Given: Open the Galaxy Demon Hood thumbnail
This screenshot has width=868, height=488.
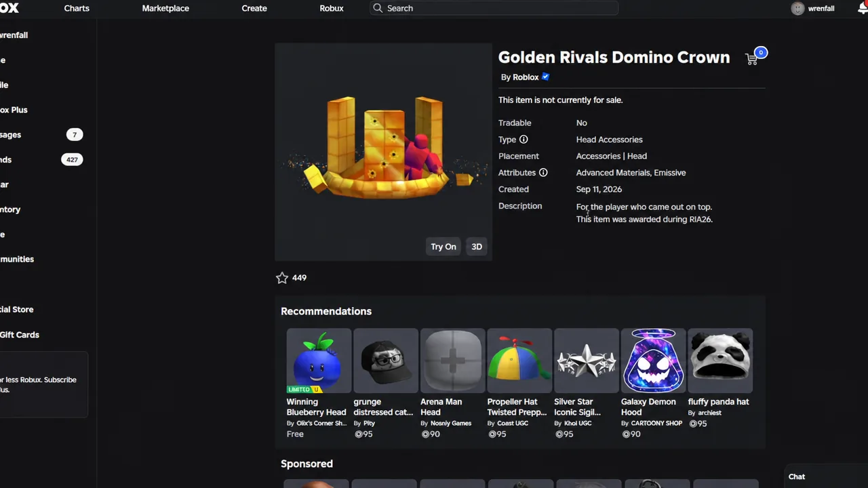Looking at the screenshot, I should 654,361.
